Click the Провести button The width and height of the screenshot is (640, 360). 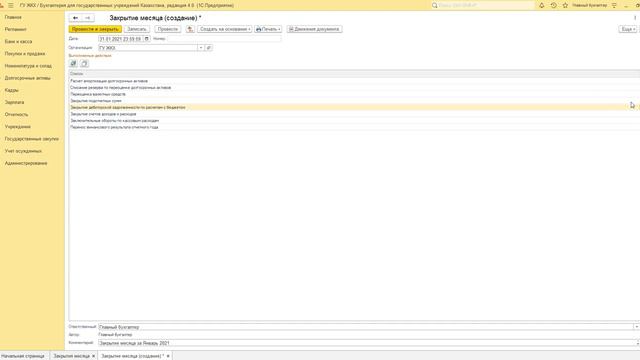tap(168, 29)
